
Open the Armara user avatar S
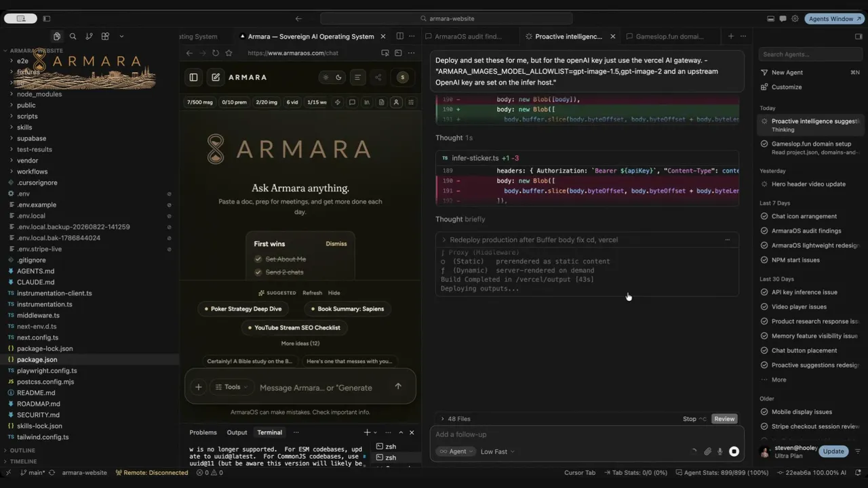coord(403,77)
